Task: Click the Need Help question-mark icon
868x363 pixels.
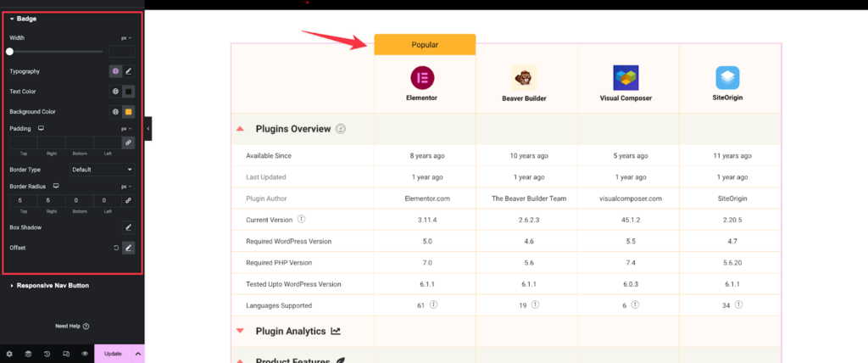Action: [x=86, y=327]
